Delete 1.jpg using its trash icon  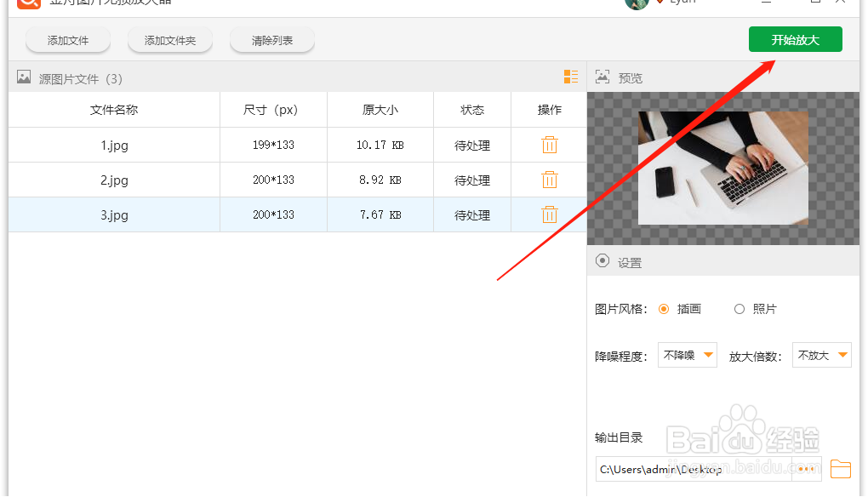pyautogui.click(x=549, y=145)
